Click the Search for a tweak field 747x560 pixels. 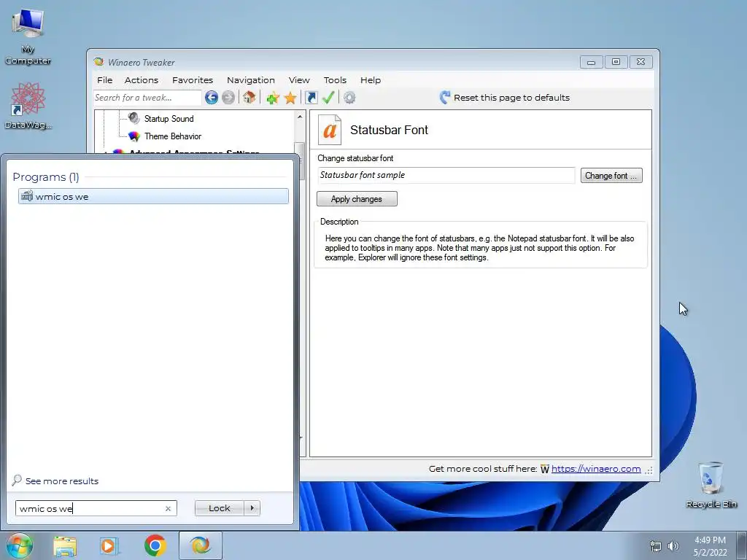coord(147,98)
